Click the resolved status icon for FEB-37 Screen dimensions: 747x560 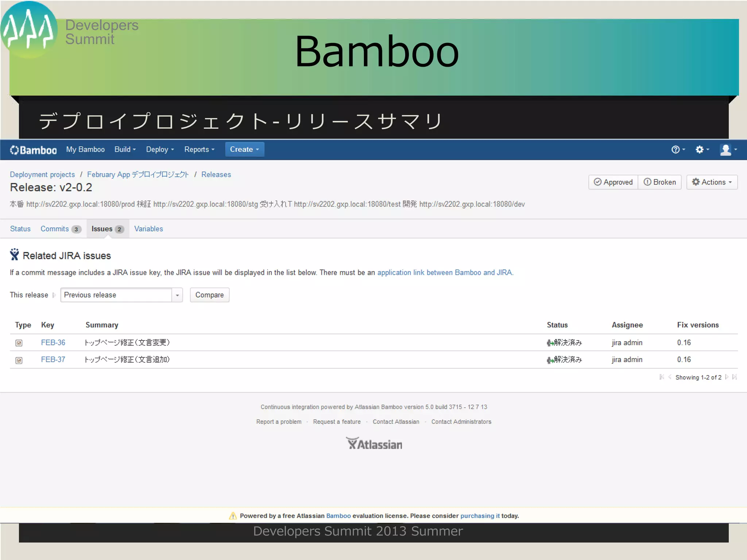pyautogui.click(x=550, y=360)
